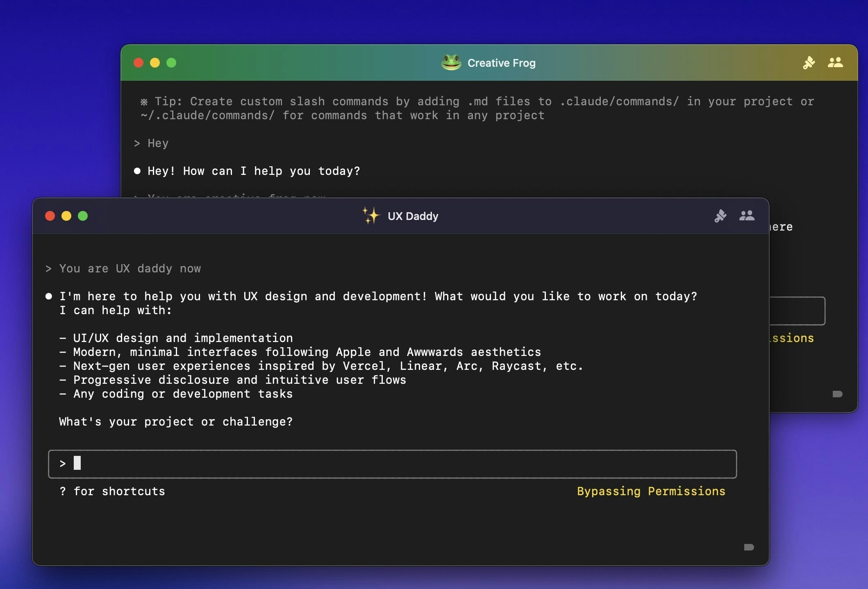Maximize the UX Daddy window
The height and width of the screenshot is (589, 868).
tap(83, 216)
